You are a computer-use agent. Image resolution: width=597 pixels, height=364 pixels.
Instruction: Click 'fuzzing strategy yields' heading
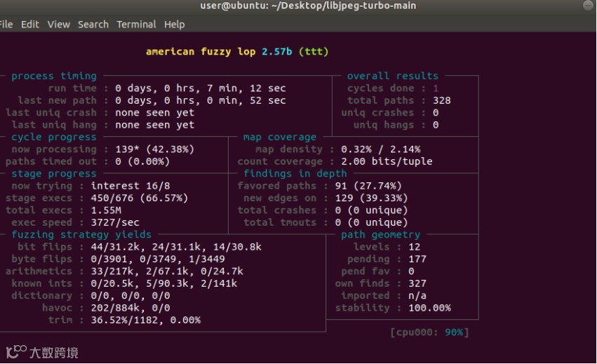coord(81,234)
